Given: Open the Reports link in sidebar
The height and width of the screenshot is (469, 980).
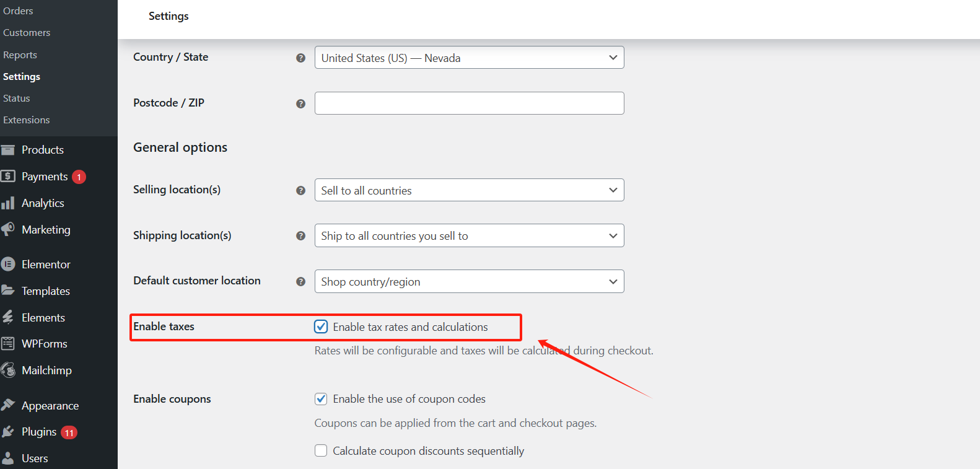Looking at the screenshot, I should (x=20, y=55).
